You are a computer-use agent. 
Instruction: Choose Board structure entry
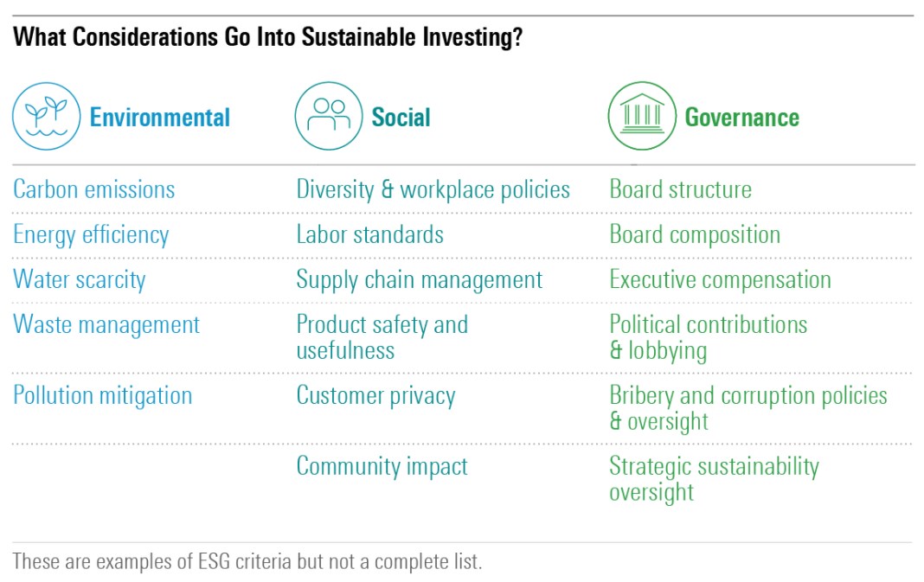point(680,189)
